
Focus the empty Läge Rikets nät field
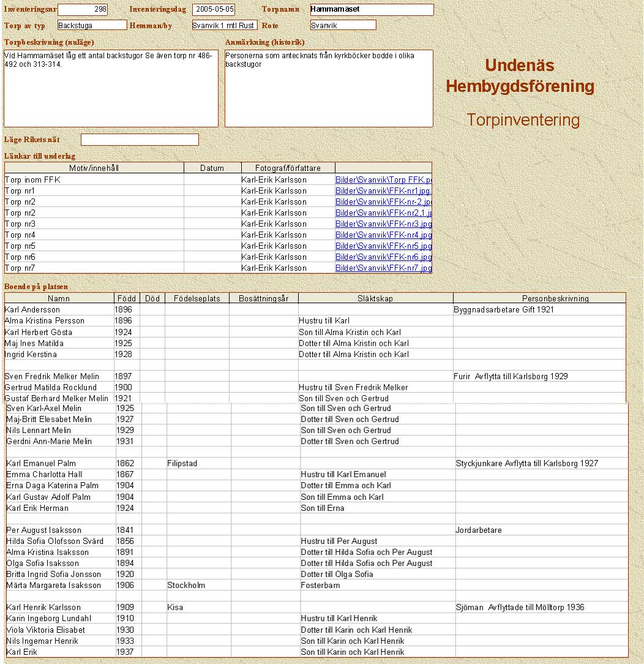click(140, 140)
